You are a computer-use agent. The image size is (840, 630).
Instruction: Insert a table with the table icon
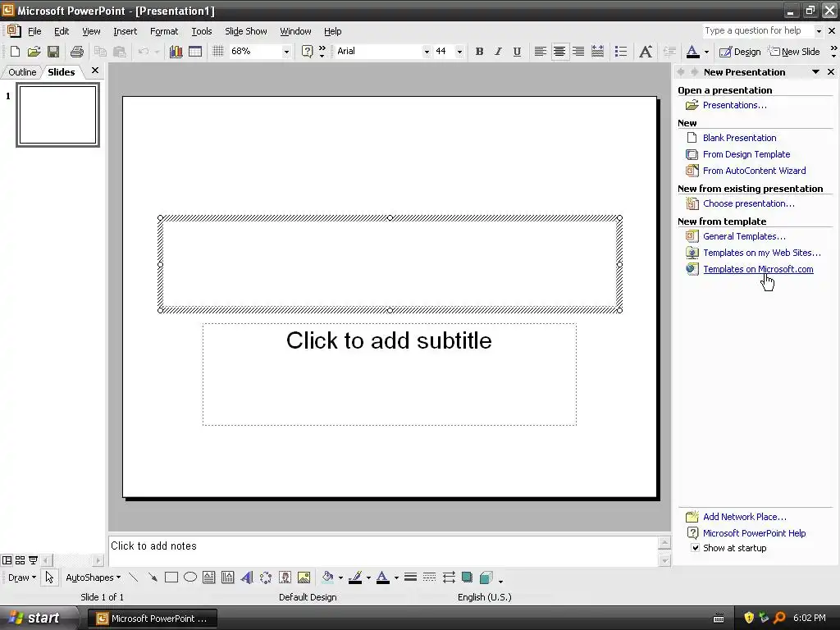pos(195,52)
